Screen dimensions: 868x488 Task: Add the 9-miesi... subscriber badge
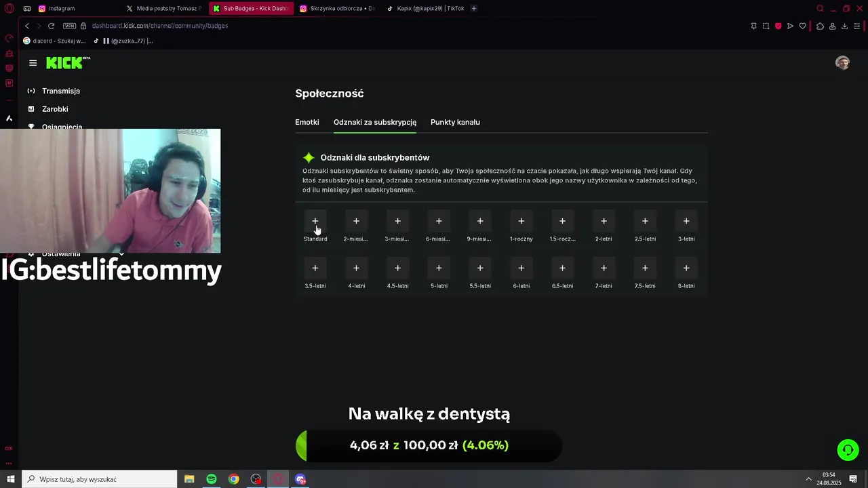coord(480,221)
